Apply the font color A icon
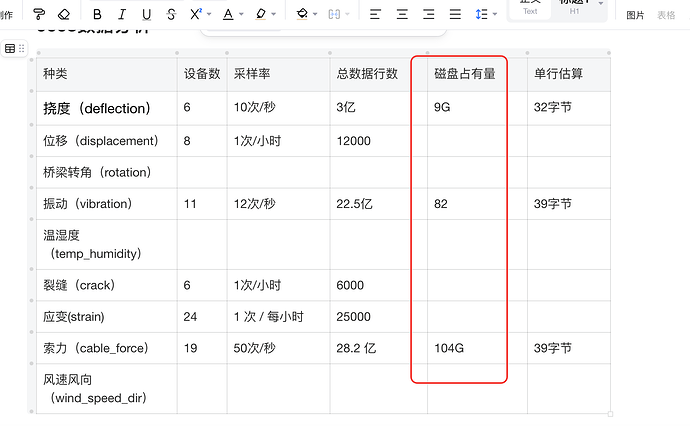690x426 pixels. click(x=228, y=15)
